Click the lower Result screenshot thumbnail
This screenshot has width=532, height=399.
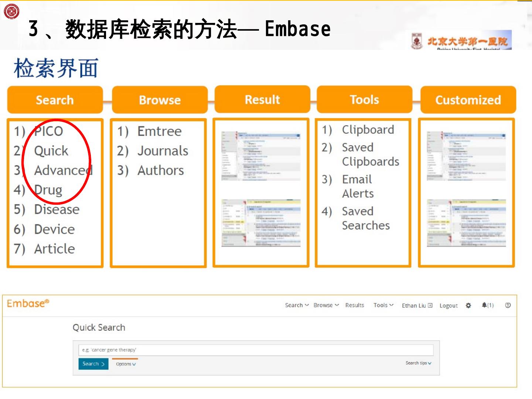(261, 223)
